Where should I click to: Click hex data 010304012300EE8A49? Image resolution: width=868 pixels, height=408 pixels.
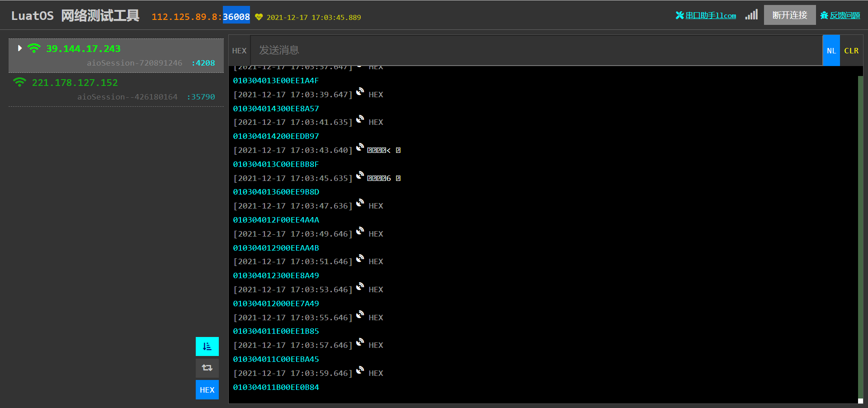pos(276,275)
